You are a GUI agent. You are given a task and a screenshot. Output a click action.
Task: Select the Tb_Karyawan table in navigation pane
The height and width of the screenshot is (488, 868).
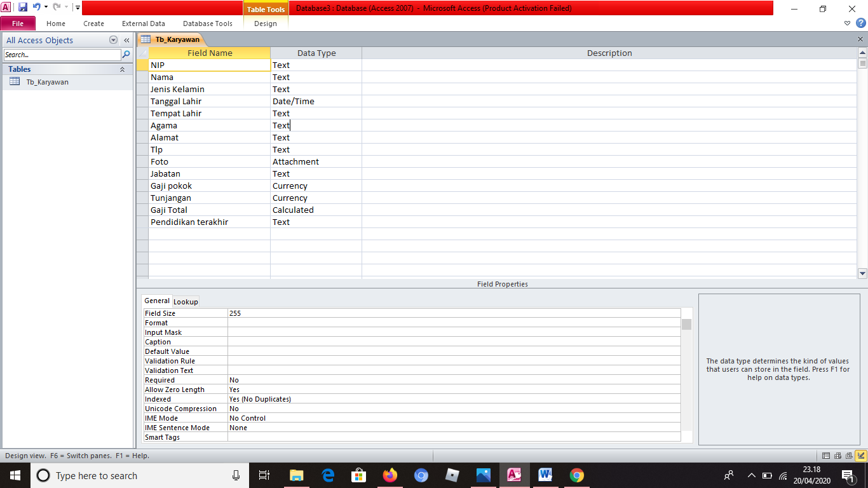(x=46, y=81)
